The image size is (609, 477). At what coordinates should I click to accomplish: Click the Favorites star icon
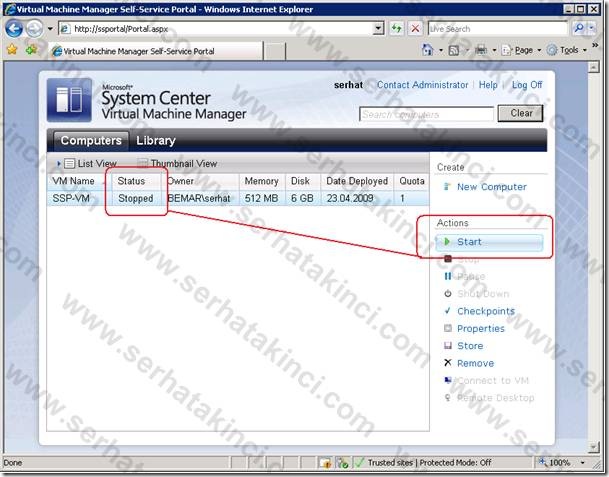point(12,50)
